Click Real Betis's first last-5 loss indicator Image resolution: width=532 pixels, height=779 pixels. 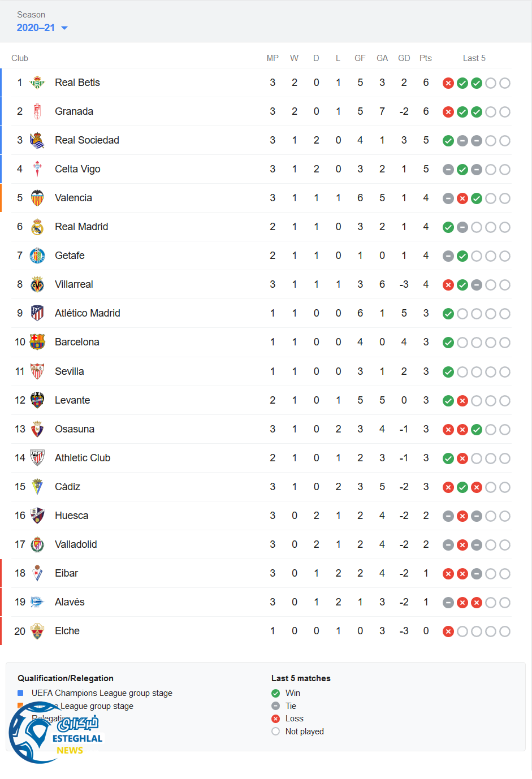coord(448,83)
